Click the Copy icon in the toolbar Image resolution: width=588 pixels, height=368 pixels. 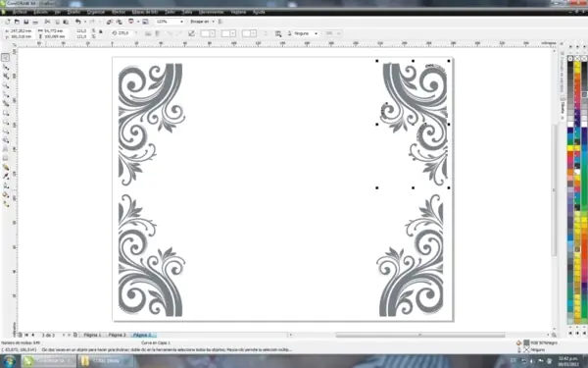point(58,22)
